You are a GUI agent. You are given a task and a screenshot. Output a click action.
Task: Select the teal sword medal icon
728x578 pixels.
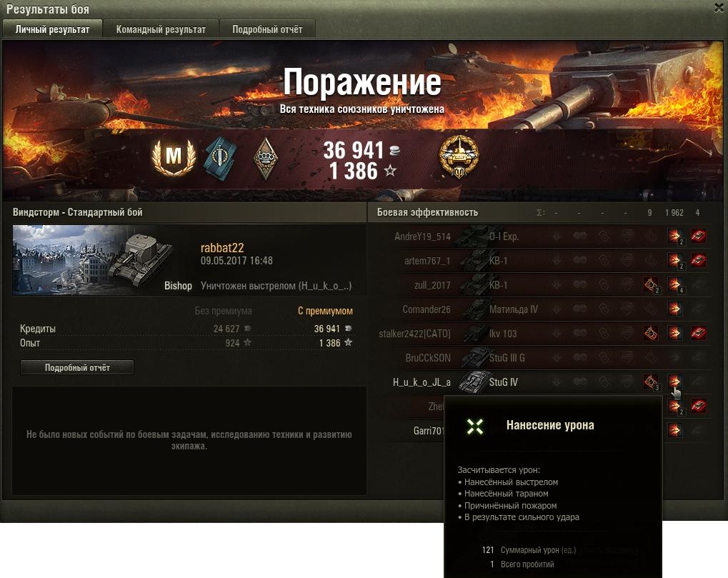[x=221, y=158]
